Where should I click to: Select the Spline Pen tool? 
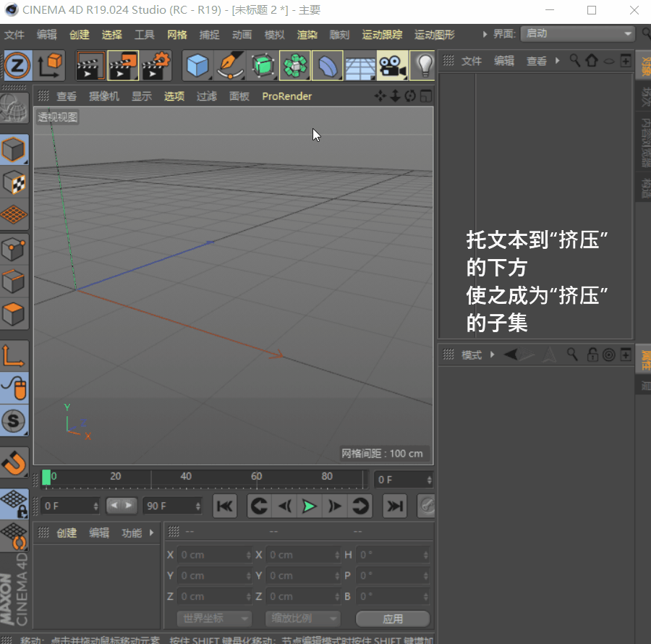pos(230,65)
